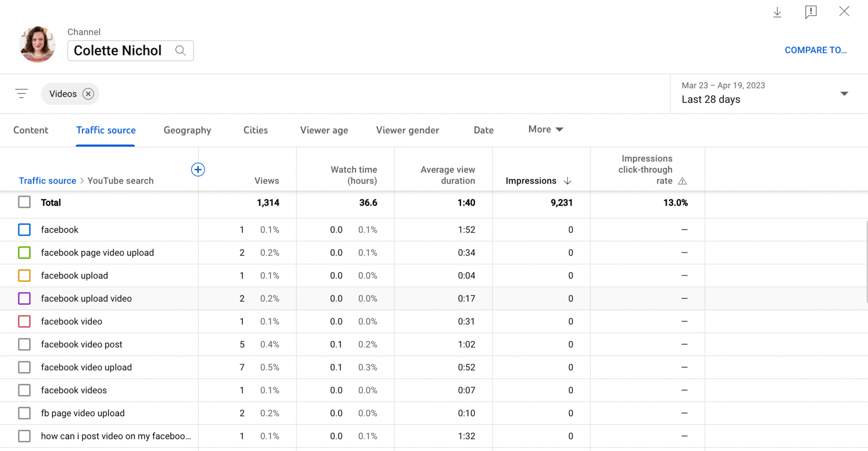Check the facebook video post checkbox
The height and width of the screenshot is (451, 868).
pos(24,344)
